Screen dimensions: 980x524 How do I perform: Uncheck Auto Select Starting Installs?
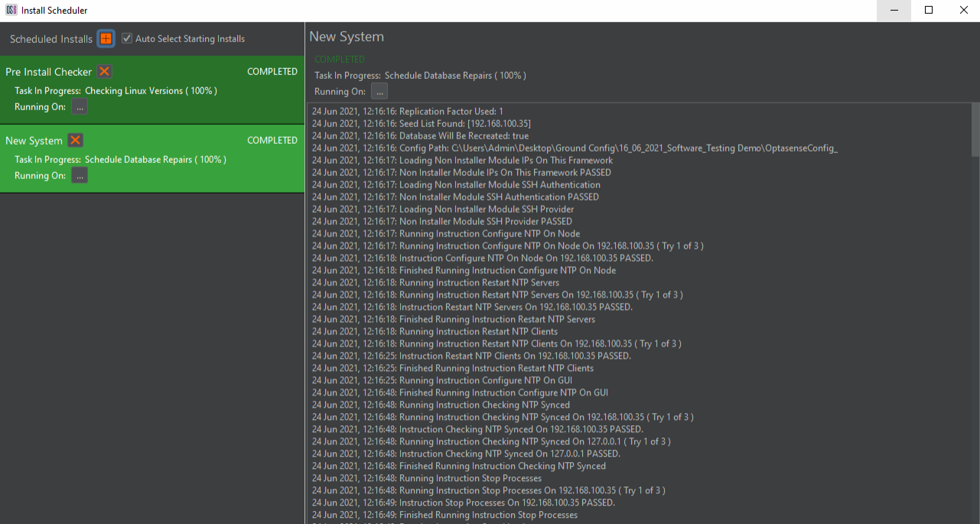[126, 38]
